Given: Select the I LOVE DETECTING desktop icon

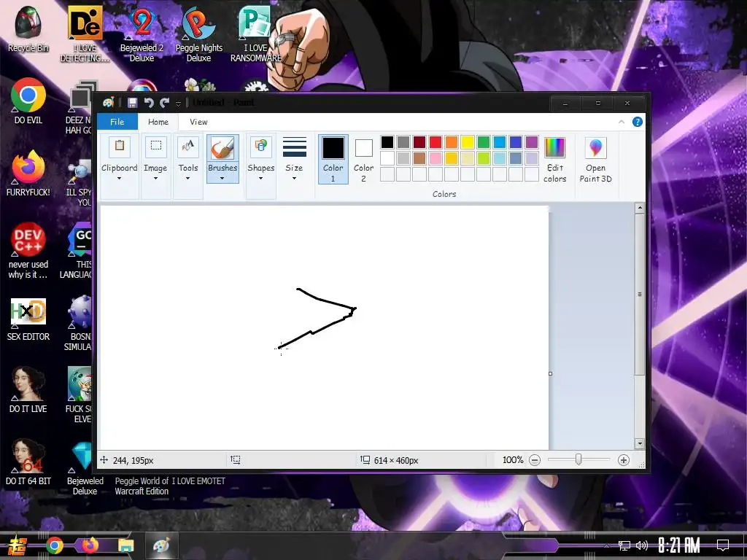Looking at the screenshot, I should pyautogui.click(x=85, y=34).
